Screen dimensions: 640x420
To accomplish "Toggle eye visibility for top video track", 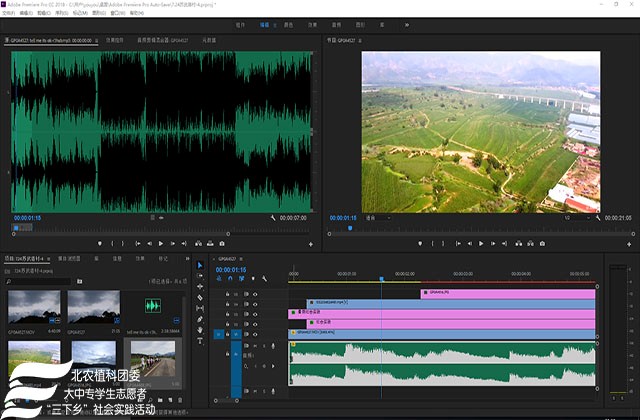I will [255, 294].
